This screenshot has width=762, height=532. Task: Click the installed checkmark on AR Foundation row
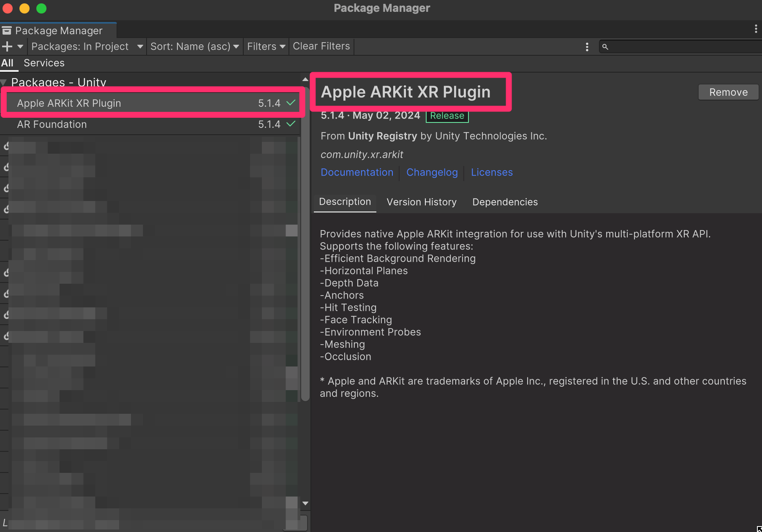pos(291,124)
